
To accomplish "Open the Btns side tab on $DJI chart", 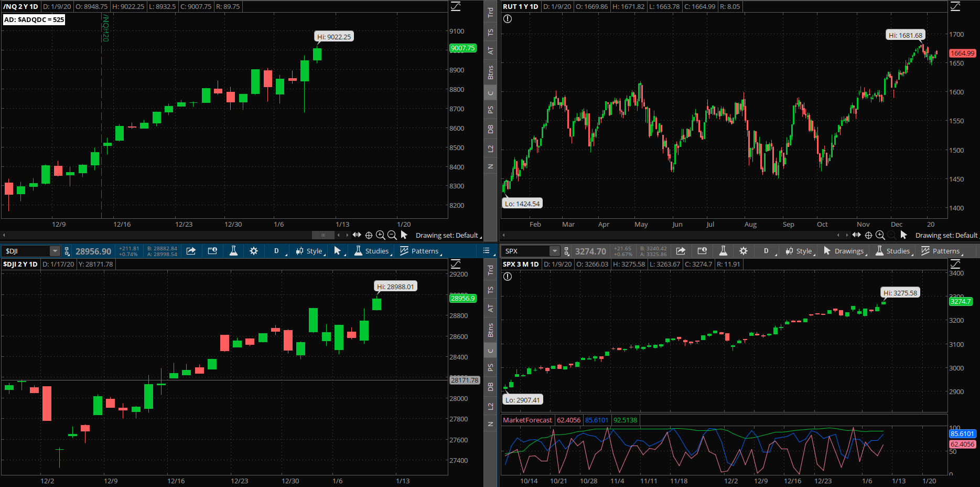I will tap(490, 330).
